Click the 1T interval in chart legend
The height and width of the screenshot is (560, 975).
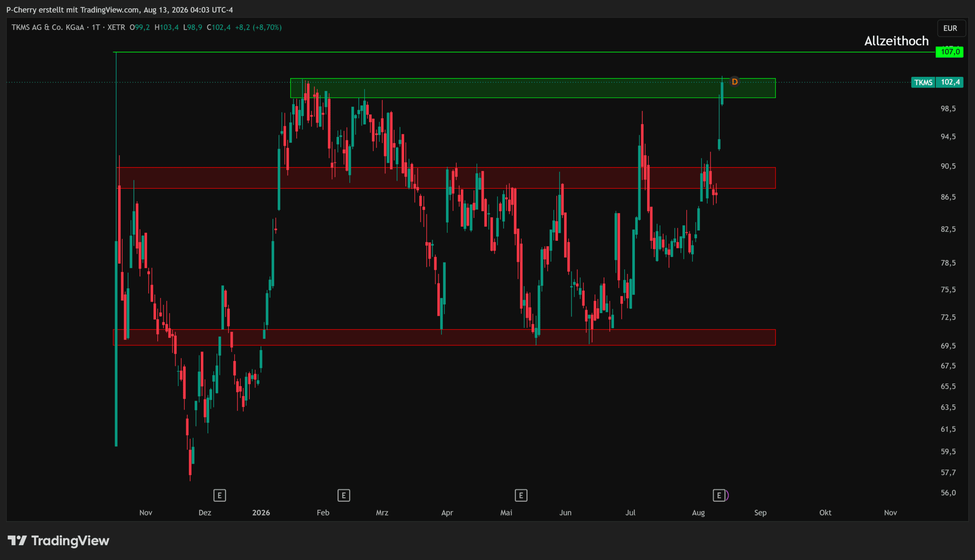coord(96,27)
